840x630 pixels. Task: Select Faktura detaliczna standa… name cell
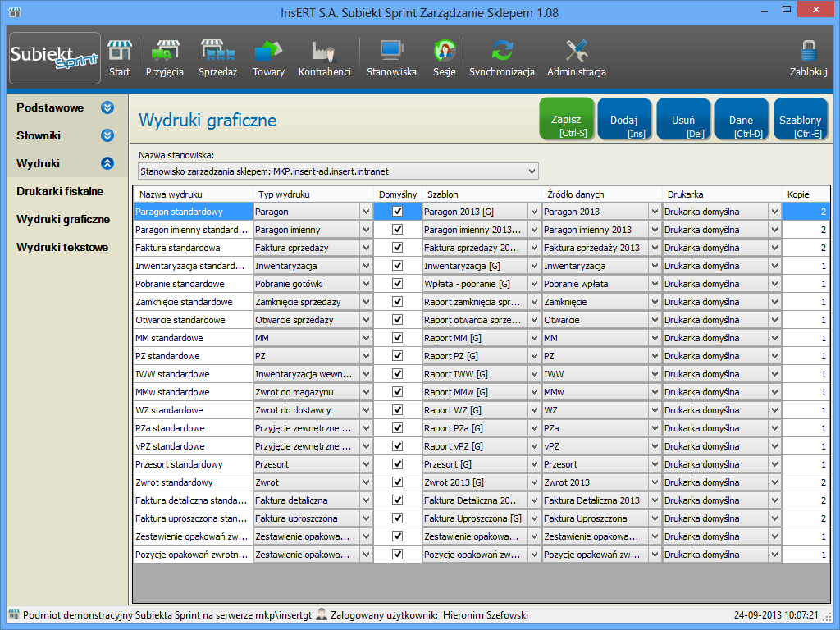point(193,500)
